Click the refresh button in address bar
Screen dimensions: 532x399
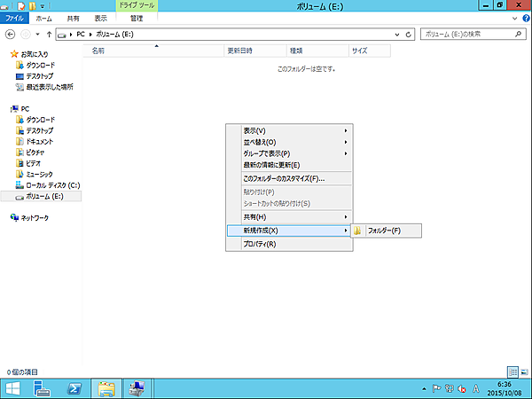click(x=409, y=35)
